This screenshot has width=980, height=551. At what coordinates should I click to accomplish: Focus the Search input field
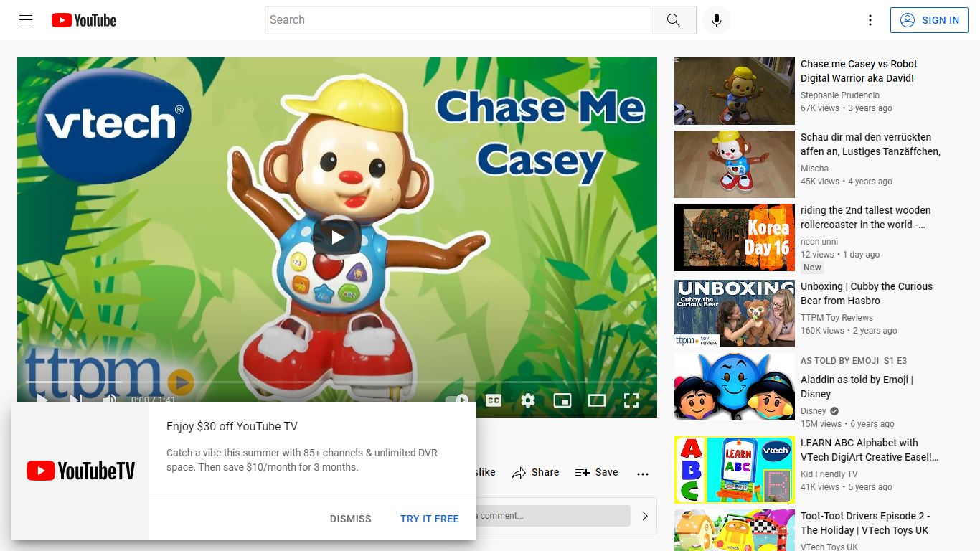(x=458, y=20)
